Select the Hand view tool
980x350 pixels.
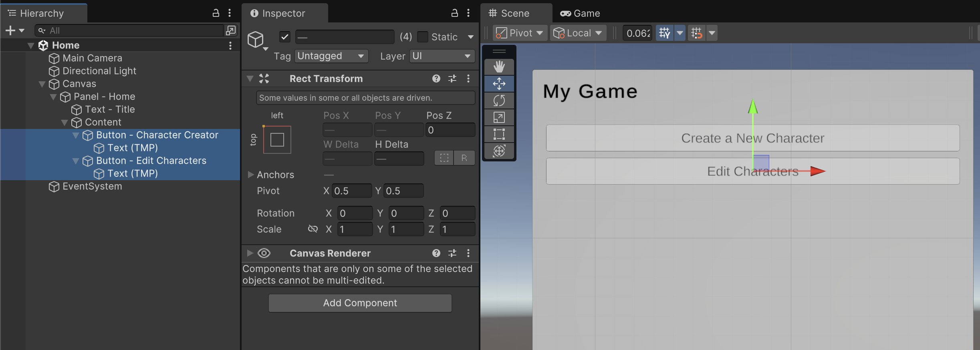click(499, 66)
